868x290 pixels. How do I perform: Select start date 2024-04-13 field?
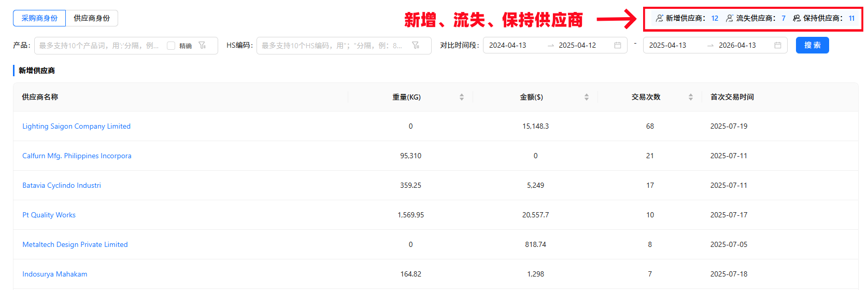tap(508, 46)
